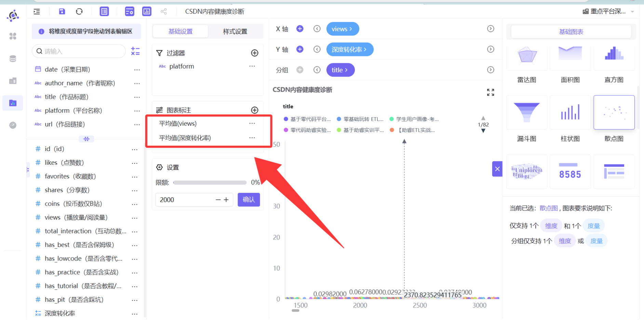Go to the next legend page arrow
The width and height of the screenshot is (644, 322).
[x=483, y=131]
